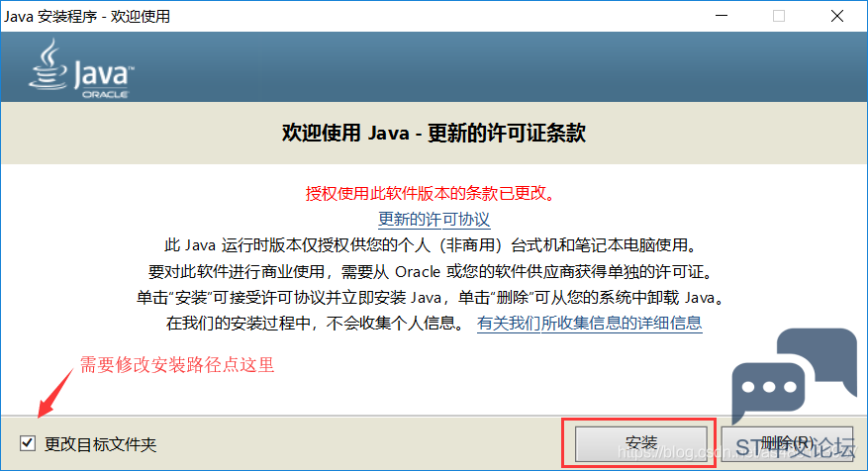Image resolution: width=868 pixels, height=471 pixels.
Task: Toggle the 更改目标文件夹 checkbox
Action: (x=27, y=443)
